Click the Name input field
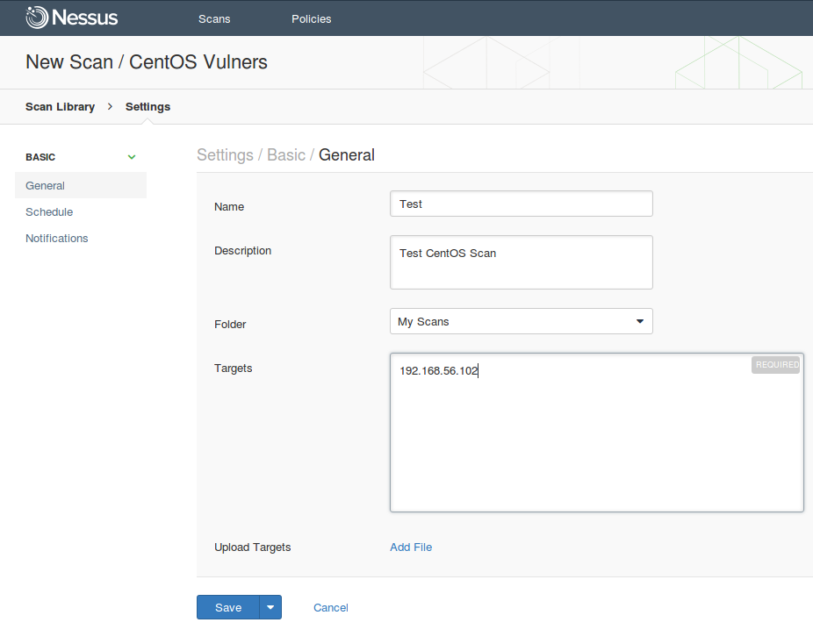The width and height of the screenshot is (813, 644). pos(522,204)
